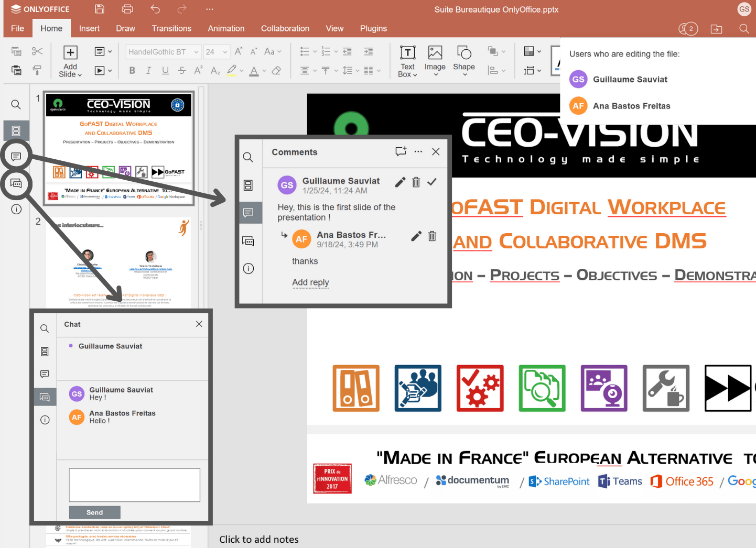Screen dimensions: 756x548
Task: Delete Ana Bastos's reply using trash icon
Action: point(432,236)
